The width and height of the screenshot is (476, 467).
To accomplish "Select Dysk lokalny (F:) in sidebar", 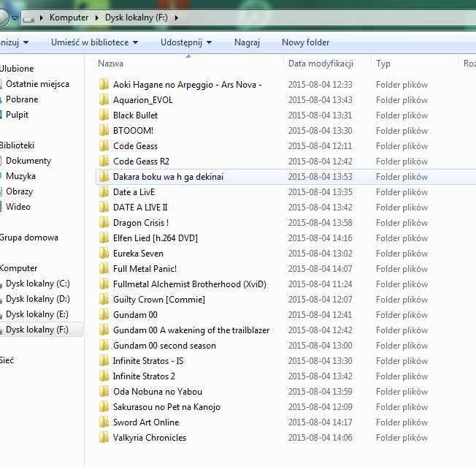I will [37, 330].
